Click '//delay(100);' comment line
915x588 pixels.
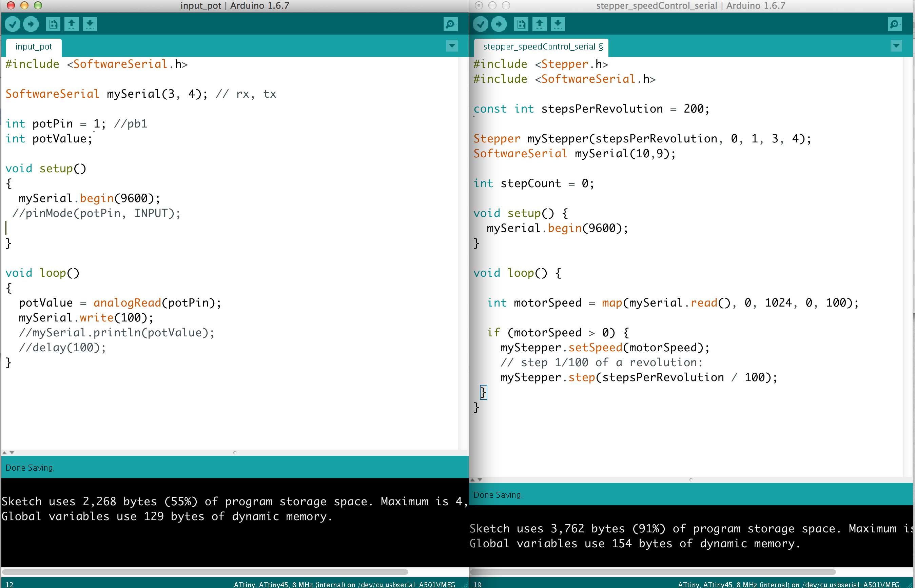point(62,348)
